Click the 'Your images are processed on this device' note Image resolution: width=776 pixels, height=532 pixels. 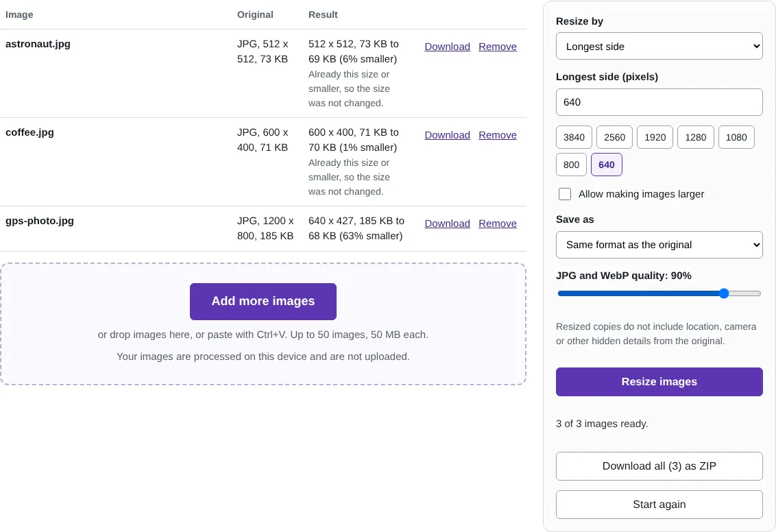click(x=263, y=356)
